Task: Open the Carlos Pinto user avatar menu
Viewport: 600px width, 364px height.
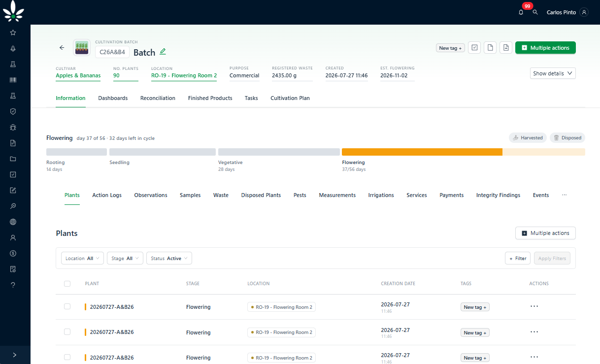Action: click(584, 12)
